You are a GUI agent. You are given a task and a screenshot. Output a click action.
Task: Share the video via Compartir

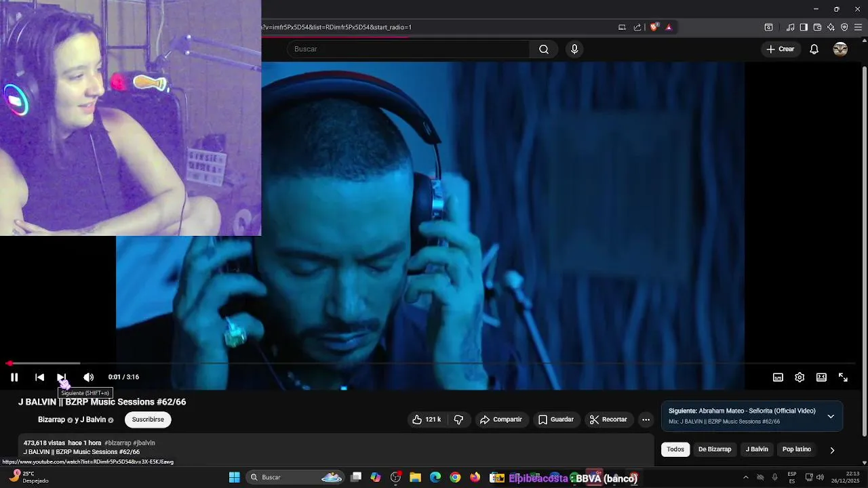click(500, 420)
